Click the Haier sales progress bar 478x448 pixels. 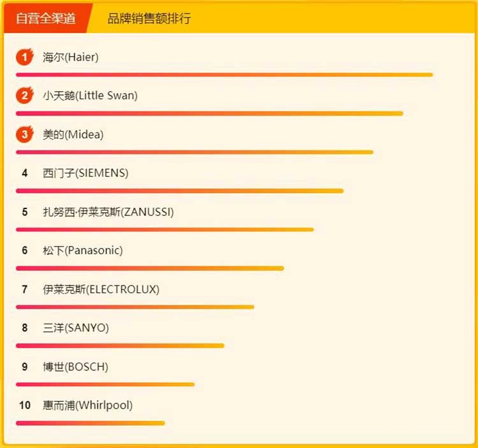[x=224, y=75]
